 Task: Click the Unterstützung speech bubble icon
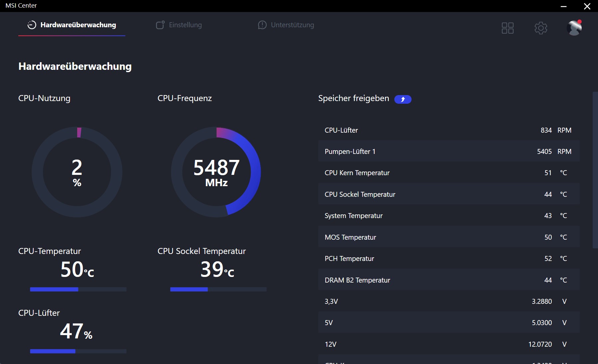[x=262, y=25]
